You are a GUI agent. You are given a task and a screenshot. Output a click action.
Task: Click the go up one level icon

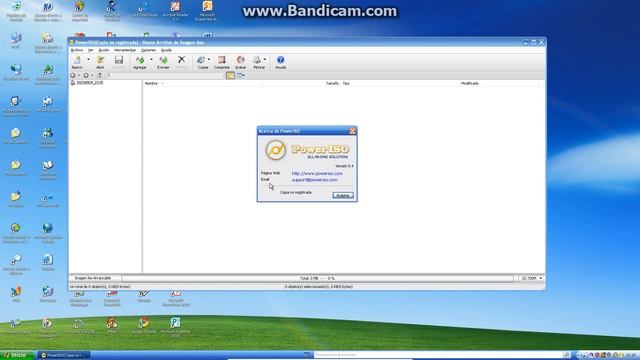point(99,76)
